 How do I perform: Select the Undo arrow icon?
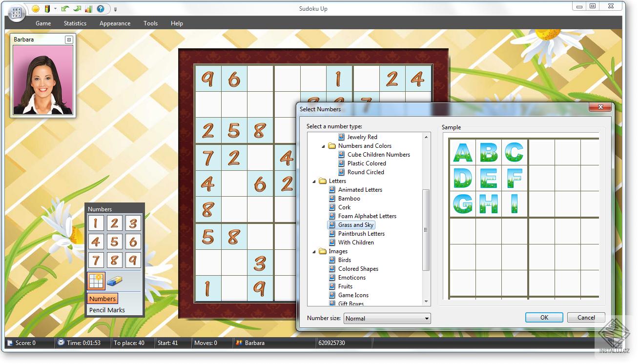tap(65, 9)
